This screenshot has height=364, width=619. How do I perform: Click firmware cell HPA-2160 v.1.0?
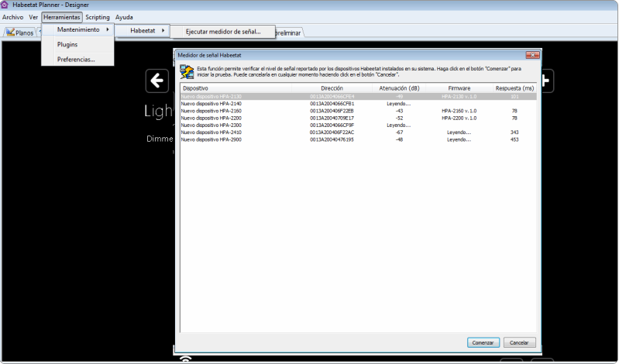pos(459,111)
